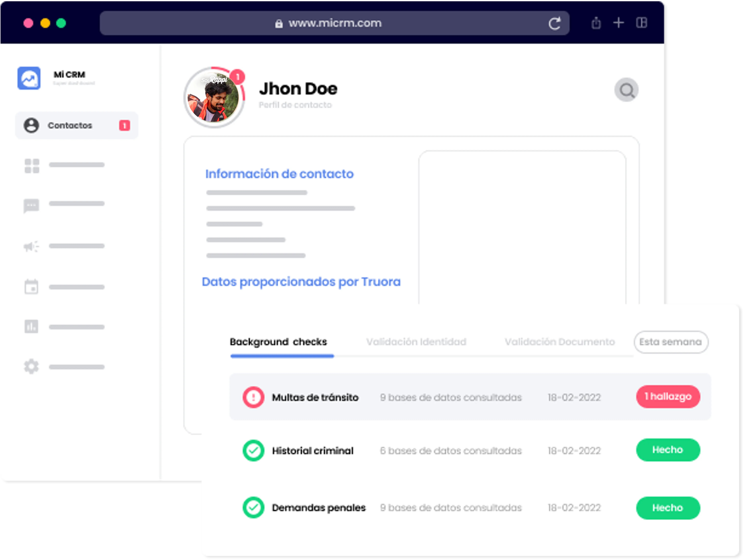
Task: Select the Historial criminal row label
Action: (x=313, y=451)
